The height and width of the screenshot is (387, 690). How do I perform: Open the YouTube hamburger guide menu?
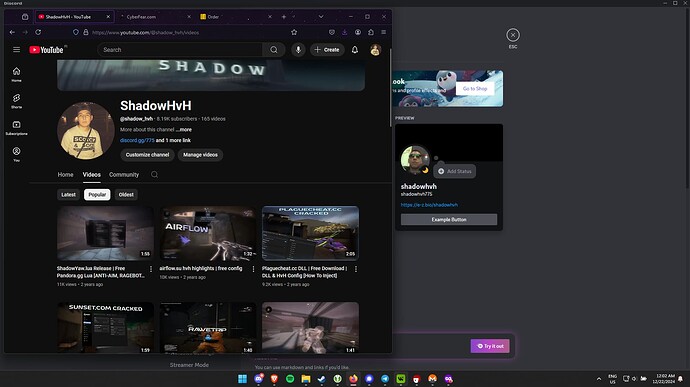click(x=16, y=50)
